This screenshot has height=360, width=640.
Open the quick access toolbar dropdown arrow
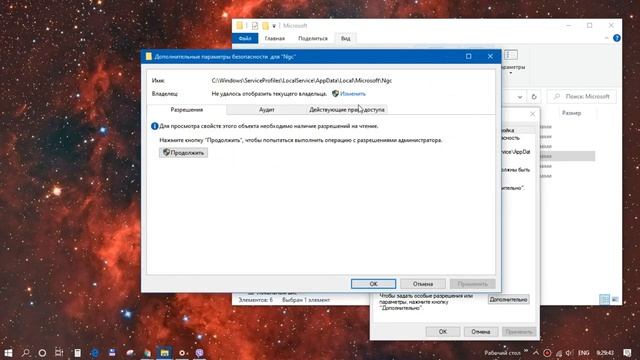coord(274,26)
